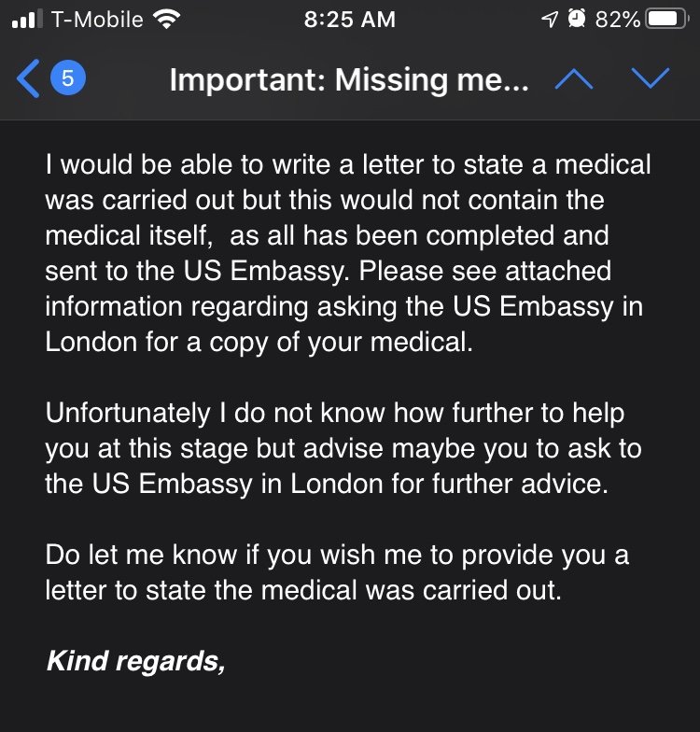The image size is (700, 732).
Task: Tap the line 'London for a copy of your medical.'
Action: click(x=259, y=342)
